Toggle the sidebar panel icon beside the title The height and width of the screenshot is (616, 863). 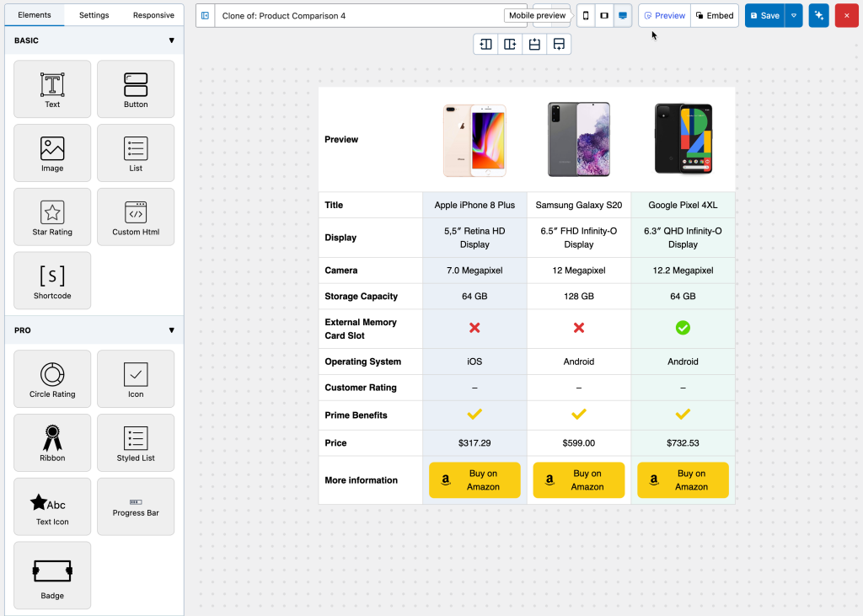206,15
